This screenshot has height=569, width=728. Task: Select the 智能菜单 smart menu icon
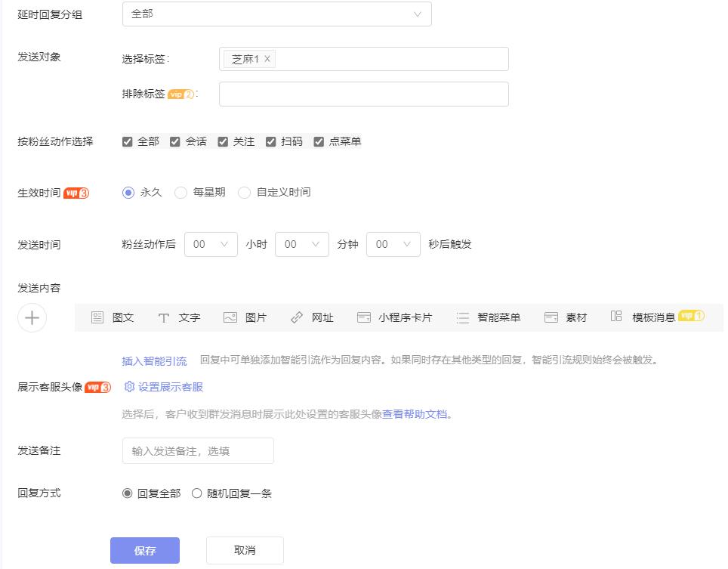point(491,317)
